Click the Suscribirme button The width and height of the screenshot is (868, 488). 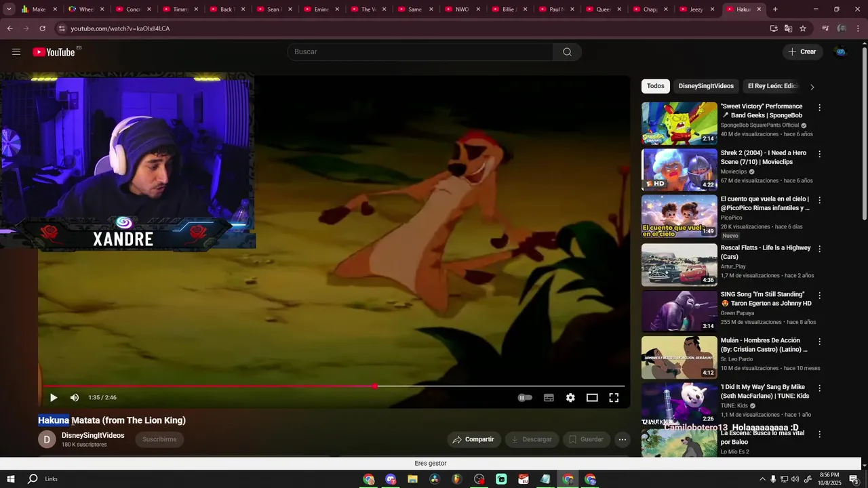click(x=159, y=439)
